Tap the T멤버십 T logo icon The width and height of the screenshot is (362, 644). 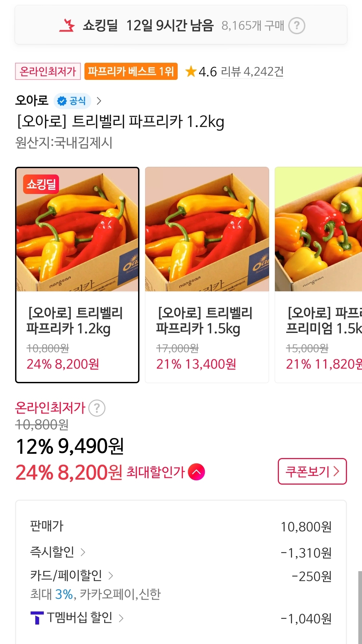pos(37,618)
